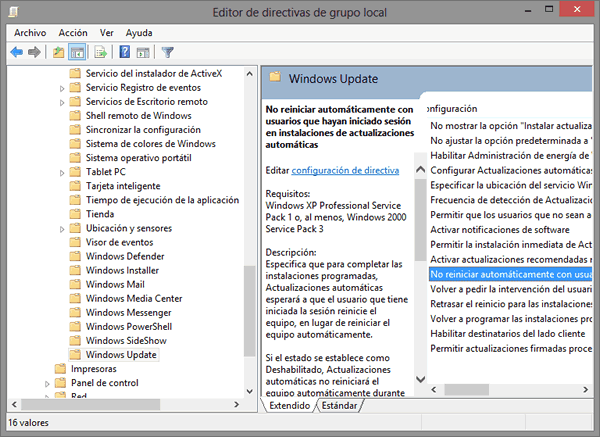Select Habilitar destinatarios del lado cliente
Viewport: 600px width, 437px height.
click(x=507, y=334)
